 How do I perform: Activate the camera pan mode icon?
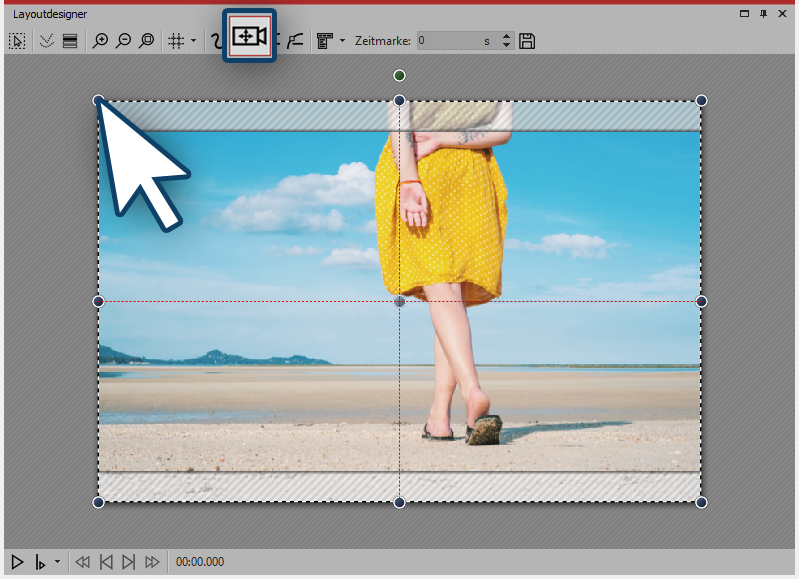(x=249, y=37)
